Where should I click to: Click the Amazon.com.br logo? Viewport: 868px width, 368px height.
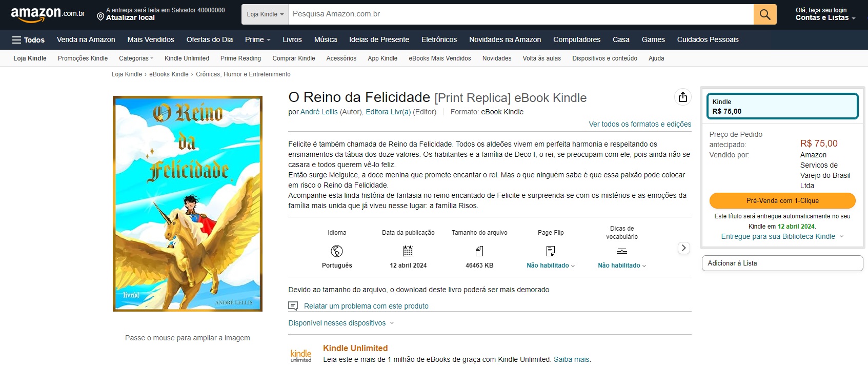point(47,14)
